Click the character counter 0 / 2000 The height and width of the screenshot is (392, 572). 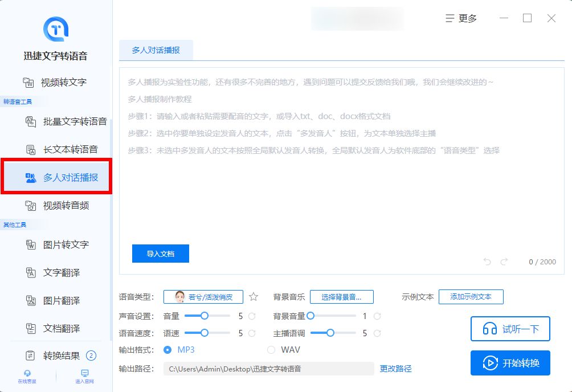click(x=542, y=262)
